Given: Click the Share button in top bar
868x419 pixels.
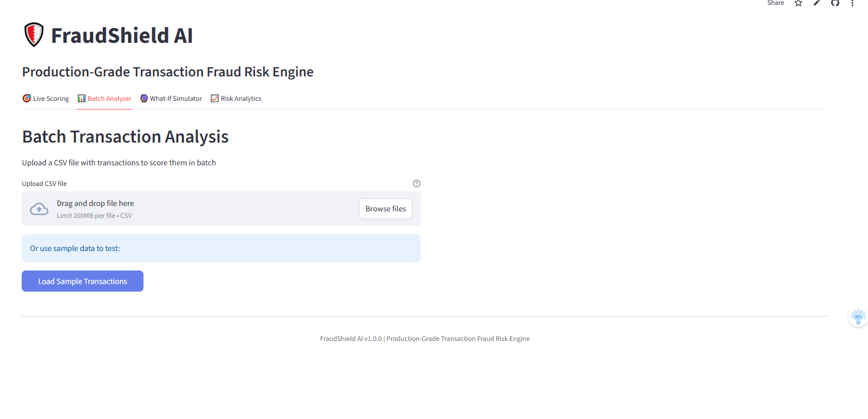Looking at the screenshot, I should click(775, 3).
